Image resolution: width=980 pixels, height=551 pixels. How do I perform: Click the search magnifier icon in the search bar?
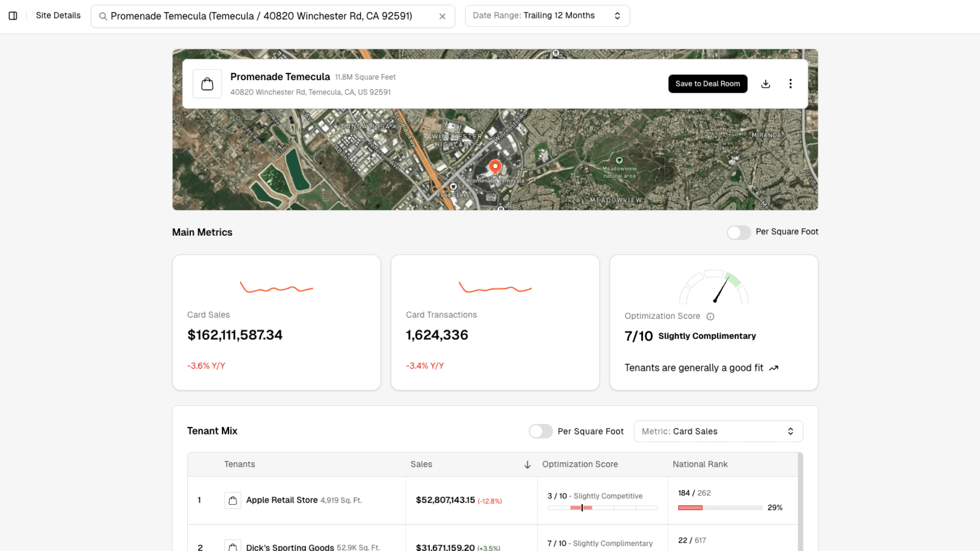tap(104, 16)
